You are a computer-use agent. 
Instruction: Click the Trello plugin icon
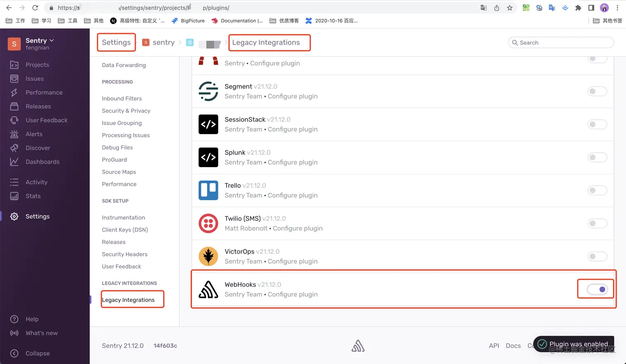208,190
